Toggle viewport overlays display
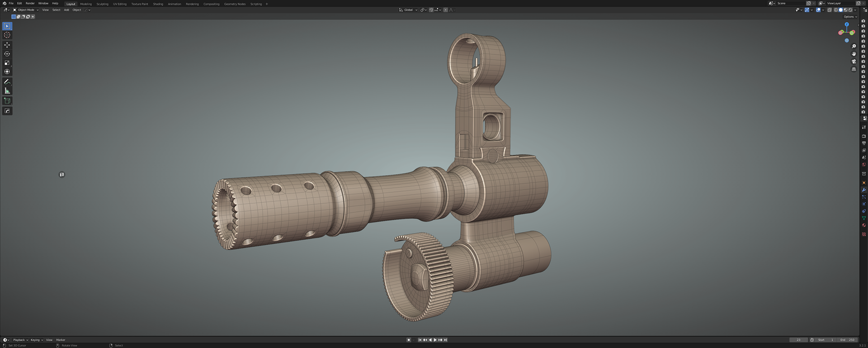The width and height of the screenshot is (868, 348). coord(818,10)
